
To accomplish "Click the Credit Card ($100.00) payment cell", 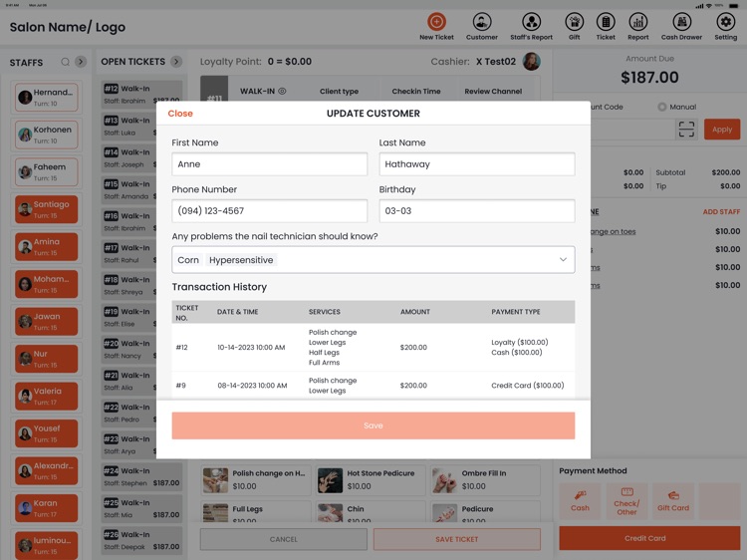I will pos(527,385).
